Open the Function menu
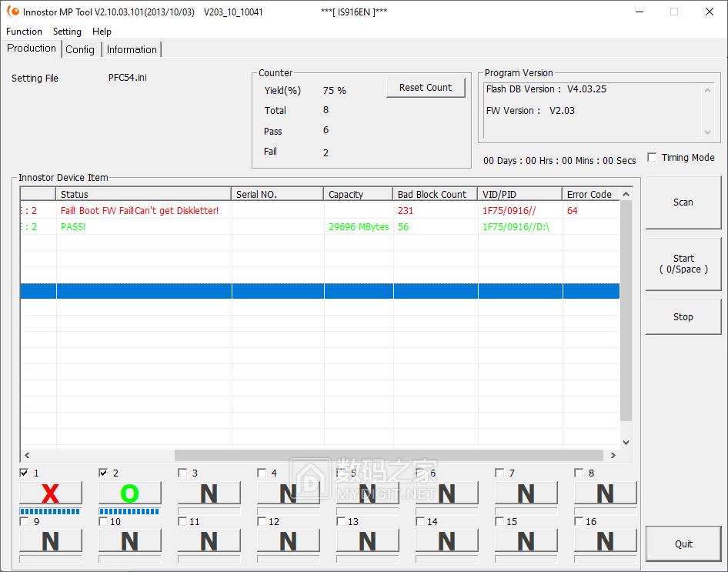This screenshot has width=728, height=572. point(24,31)
